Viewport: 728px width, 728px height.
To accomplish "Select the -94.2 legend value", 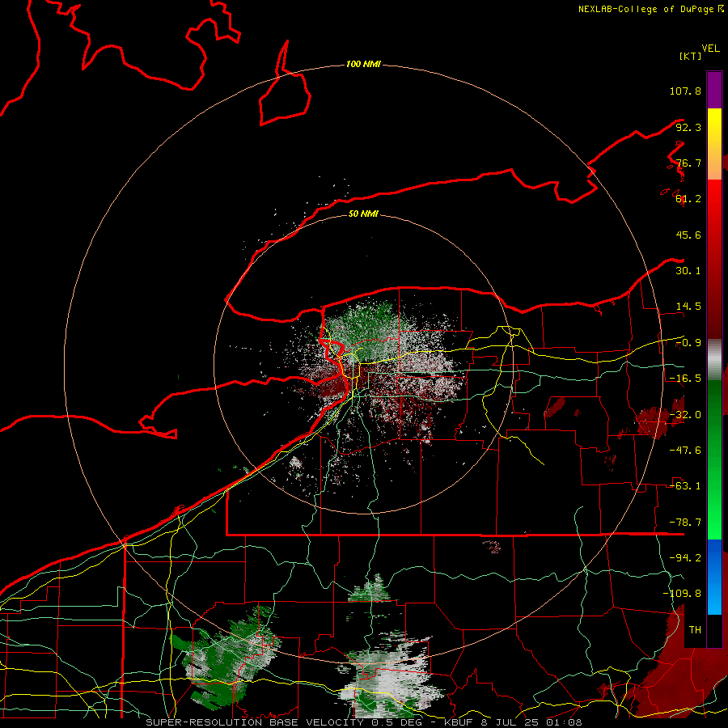I will (x=685, y=557).
